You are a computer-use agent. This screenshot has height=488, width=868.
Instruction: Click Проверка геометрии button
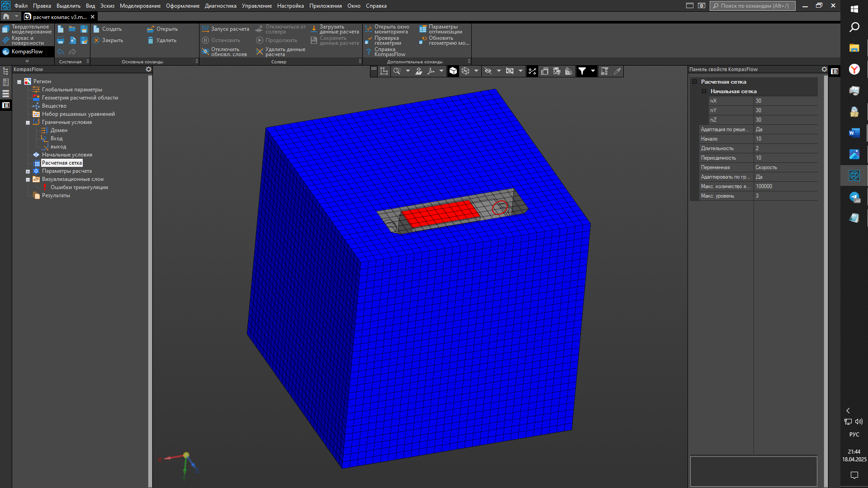[387, 41]
